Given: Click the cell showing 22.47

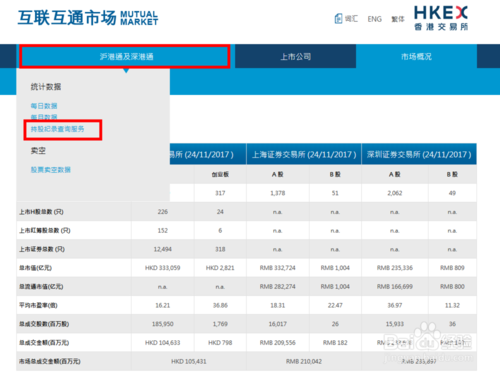Looking at the screenshot, I should (335, 305).
